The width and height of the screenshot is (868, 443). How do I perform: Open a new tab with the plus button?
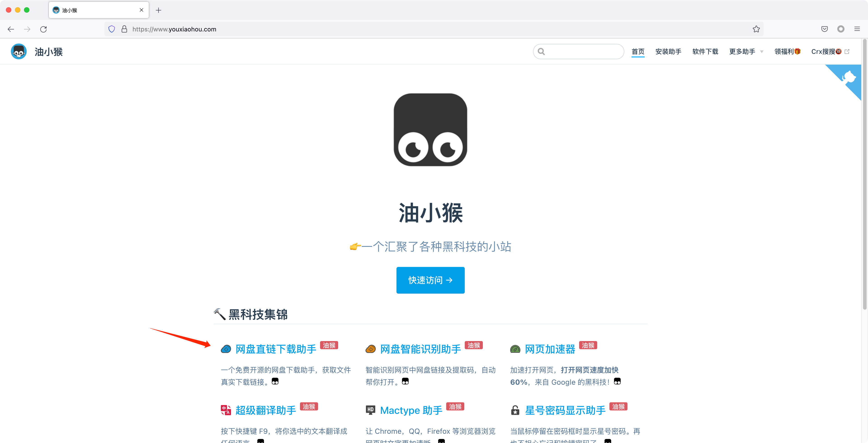pos(158,10)
